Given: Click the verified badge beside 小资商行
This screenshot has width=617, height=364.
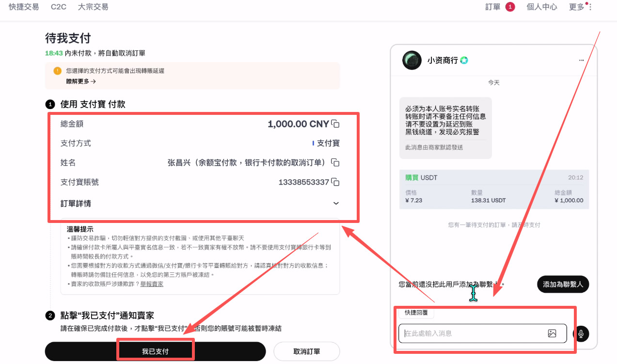Looking at the screenshot, I should click(464, 60).
